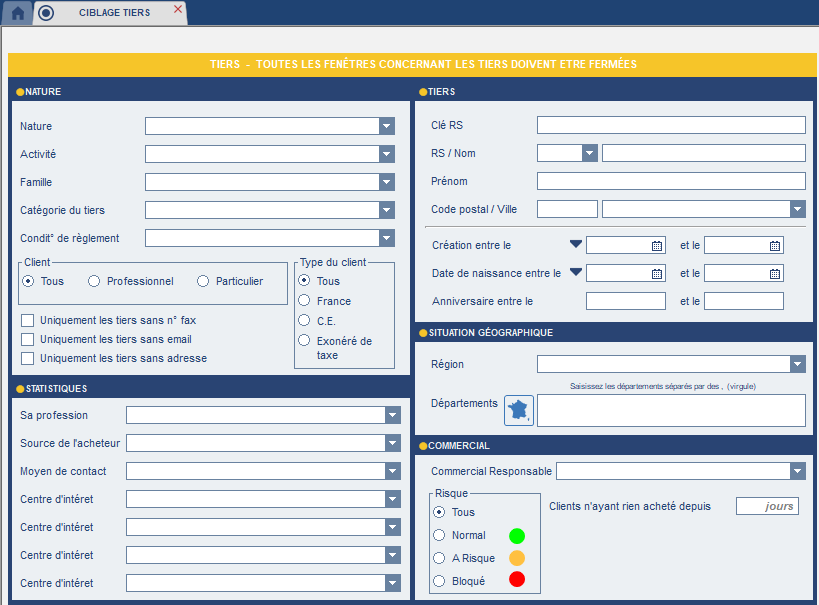Open the home tab icon
The image size is (819, 605).
(x=17, y=13)
